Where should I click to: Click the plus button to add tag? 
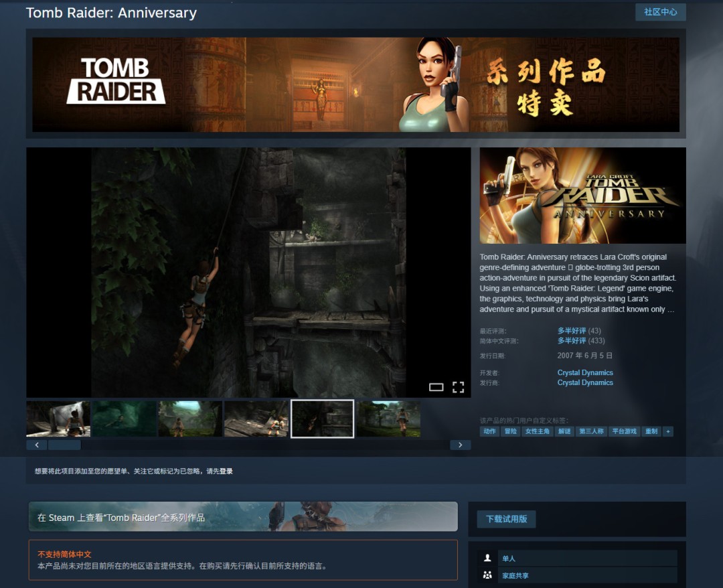click(667, 431)
